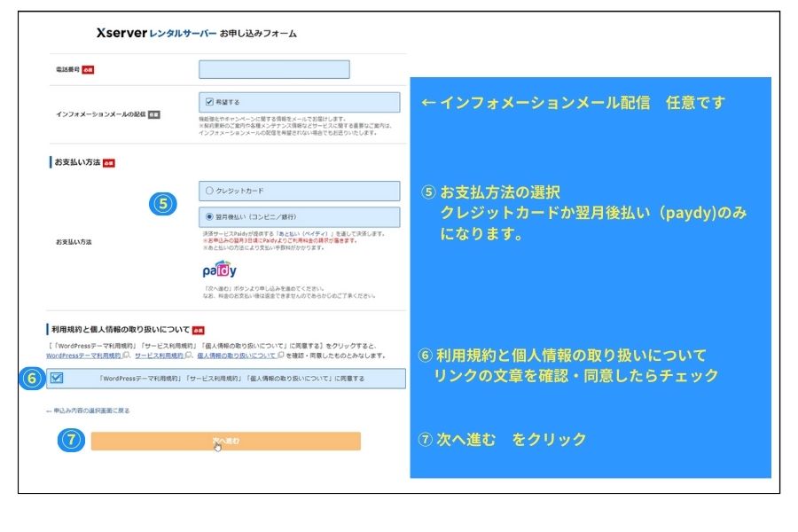Open the WordPressテーマ利用規約 link
The width and height of the screenshot is (798, 532).
pos(84,356)
